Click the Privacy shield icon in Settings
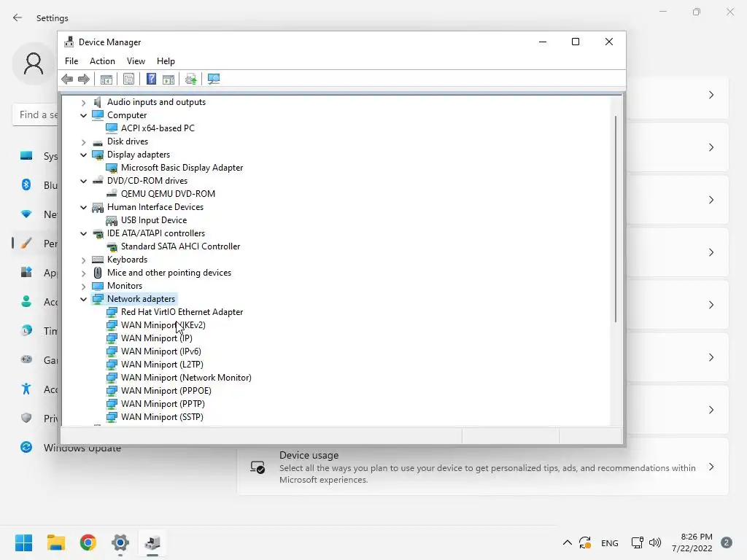Image resolution: width=747 pixels, height=560 pixels. tap(26, 418)
